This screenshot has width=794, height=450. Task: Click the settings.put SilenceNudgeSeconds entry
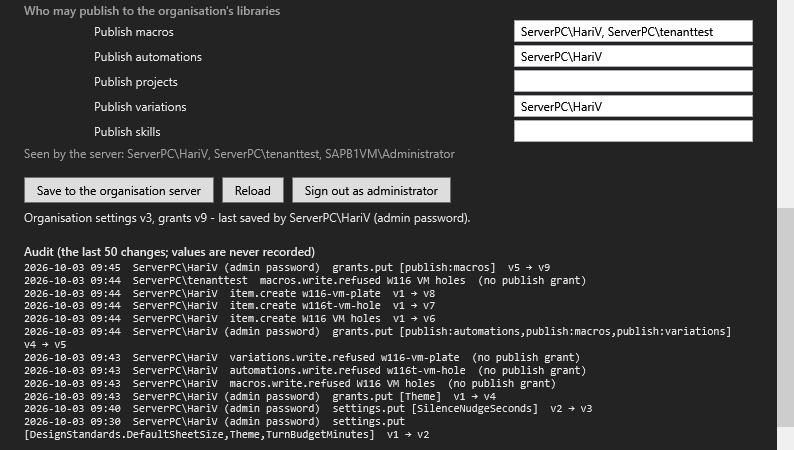[308, 408]
